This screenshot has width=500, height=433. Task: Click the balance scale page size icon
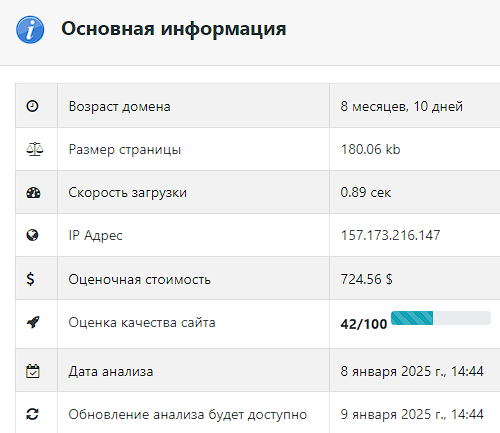coord(35,149)
